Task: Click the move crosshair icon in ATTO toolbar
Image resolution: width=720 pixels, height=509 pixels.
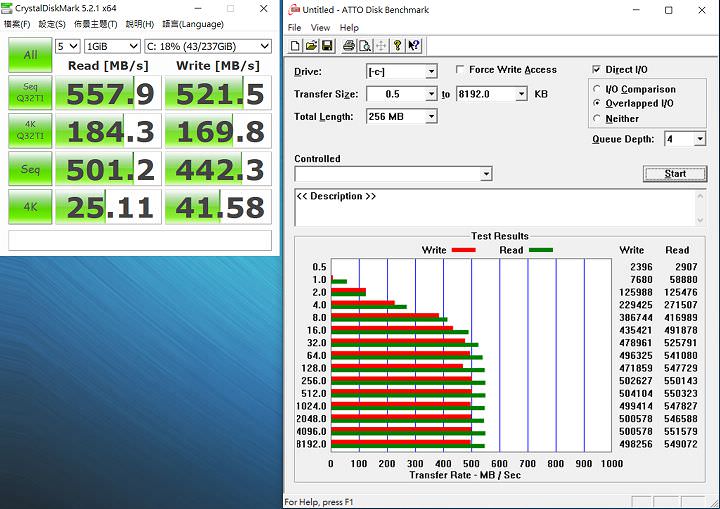Action: (381, 45)
